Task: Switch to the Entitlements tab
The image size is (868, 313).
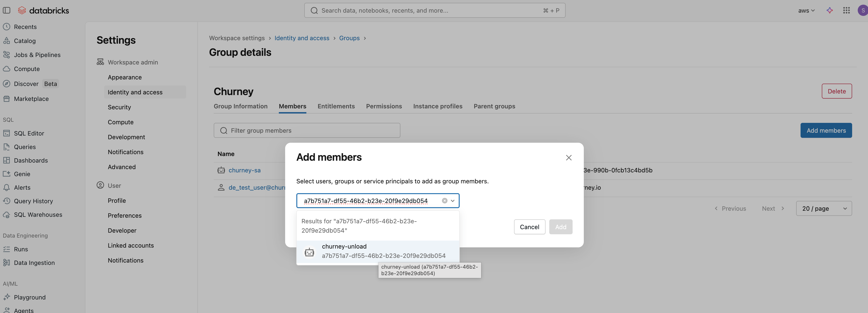Action: coord(336,106)
